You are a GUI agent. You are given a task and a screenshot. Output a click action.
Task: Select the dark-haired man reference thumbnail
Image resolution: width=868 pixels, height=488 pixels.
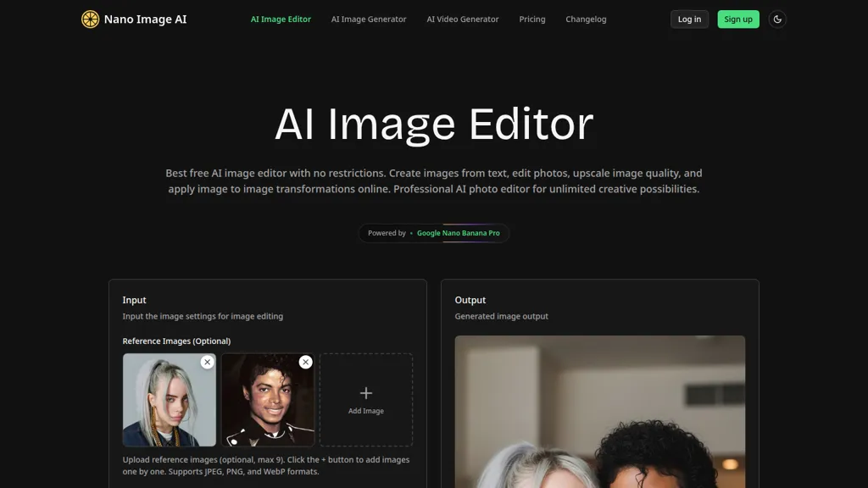pyautogui.click(x=268, y=400)
